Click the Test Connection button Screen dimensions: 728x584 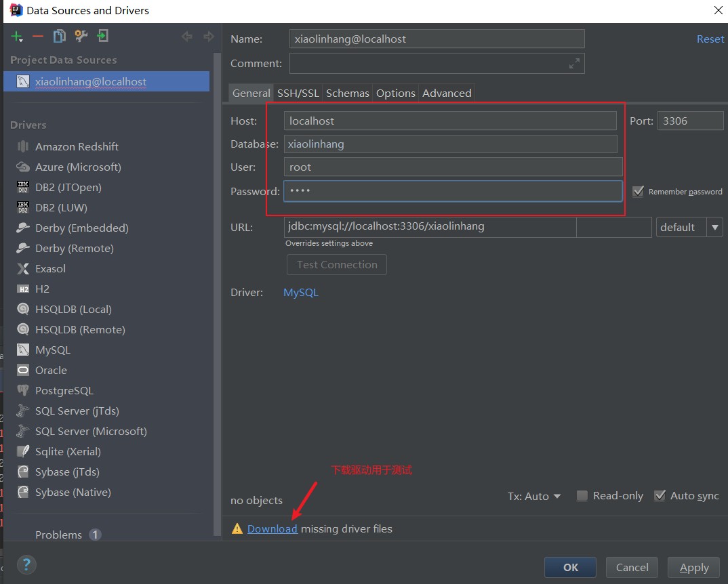coord(337,265)
